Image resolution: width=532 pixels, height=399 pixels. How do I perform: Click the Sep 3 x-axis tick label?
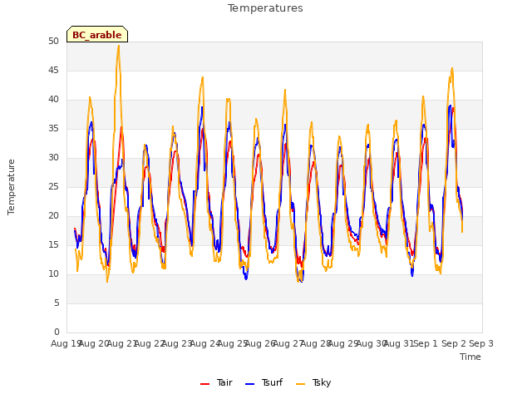click(x=481, y=343)
